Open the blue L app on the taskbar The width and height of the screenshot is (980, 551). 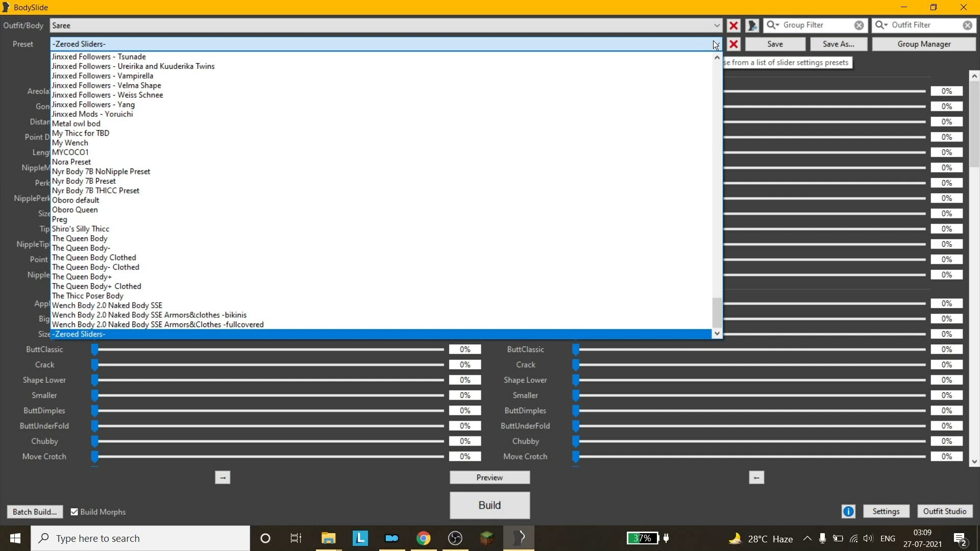(360, 538)
